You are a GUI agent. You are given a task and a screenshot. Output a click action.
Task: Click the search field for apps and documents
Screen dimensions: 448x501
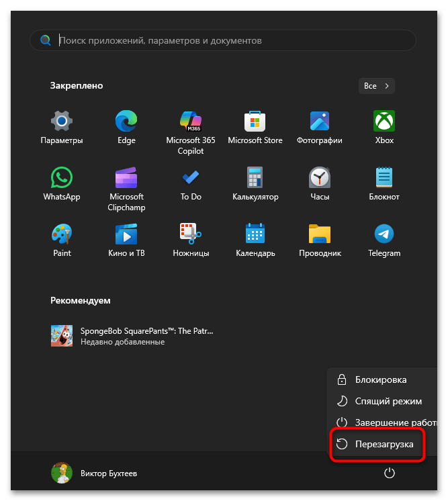point(223,40)
